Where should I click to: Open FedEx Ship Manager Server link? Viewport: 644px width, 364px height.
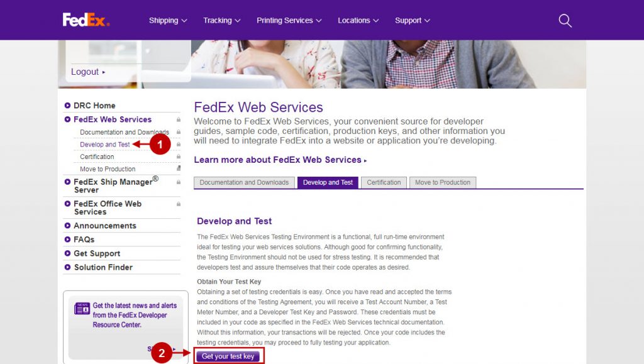click(116, 185)
